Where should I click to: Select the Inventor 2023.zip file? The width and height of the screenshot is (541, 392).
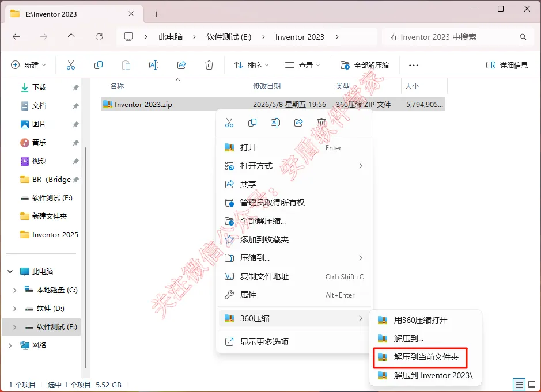click(273, 104)
